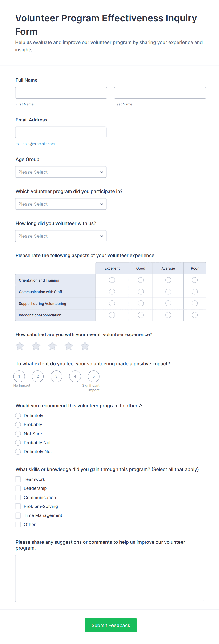Pick impact scale circle number 3
This screenshot has height=644, width=219.
(x=57, y=376)
